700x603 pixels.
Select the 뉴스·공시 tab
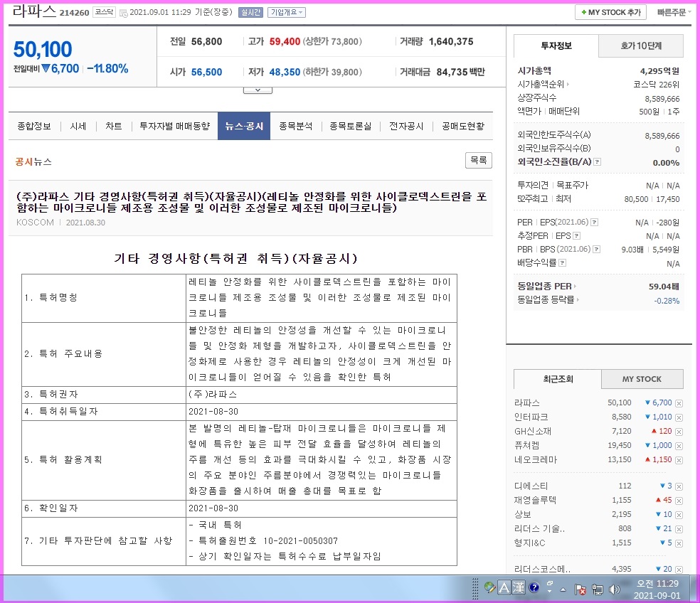[x=244, y=127]
